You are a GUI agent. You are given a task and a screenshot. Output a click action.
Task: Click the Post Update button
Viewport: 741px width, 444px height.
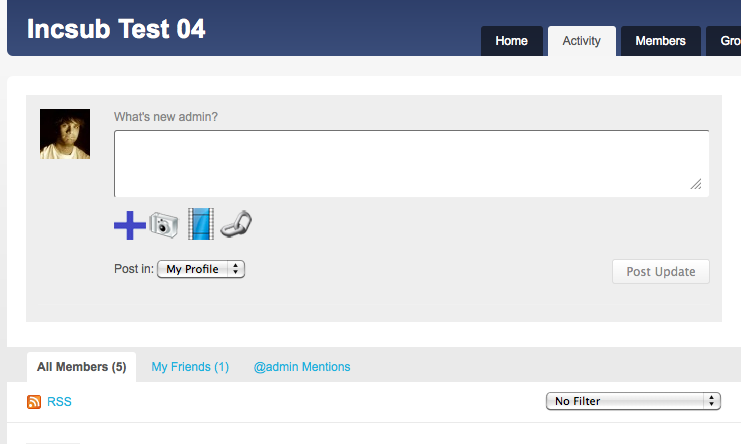click(661, 272)
